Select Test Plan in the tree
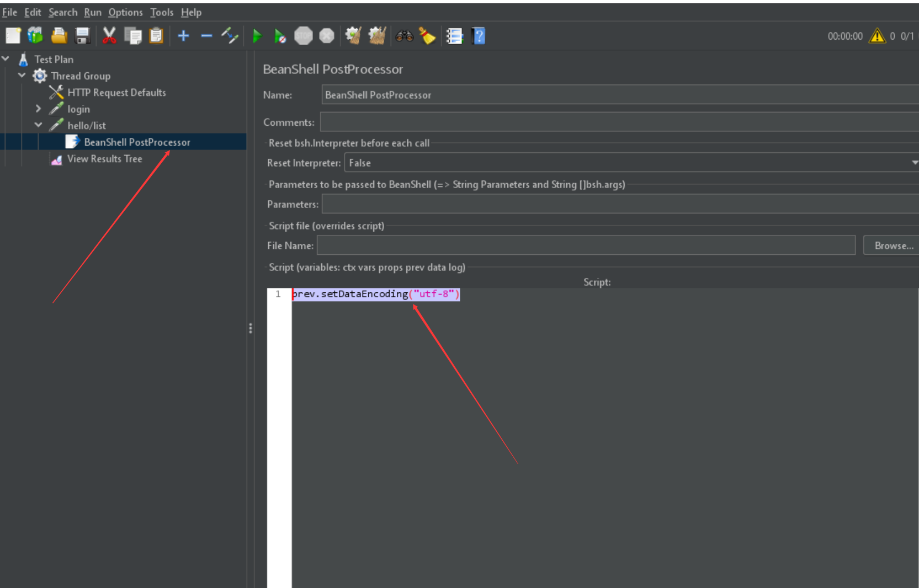The image size is (919, 588). coord(54,59)
